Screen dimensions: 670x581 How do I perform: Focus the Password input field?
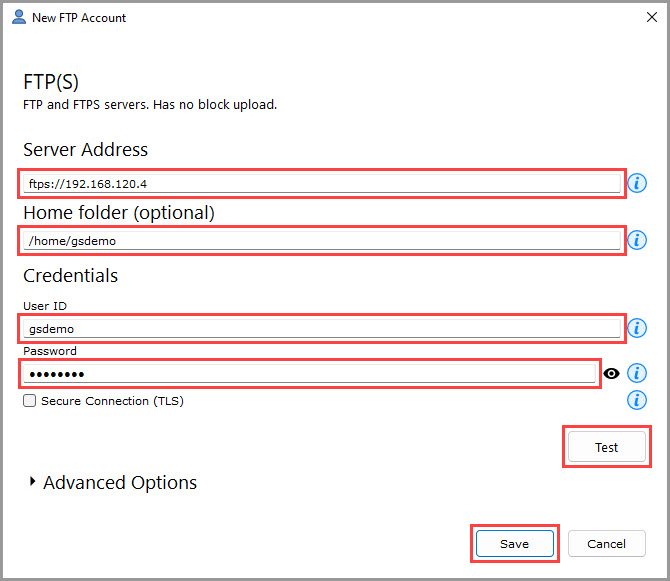(x=308, y=373)
